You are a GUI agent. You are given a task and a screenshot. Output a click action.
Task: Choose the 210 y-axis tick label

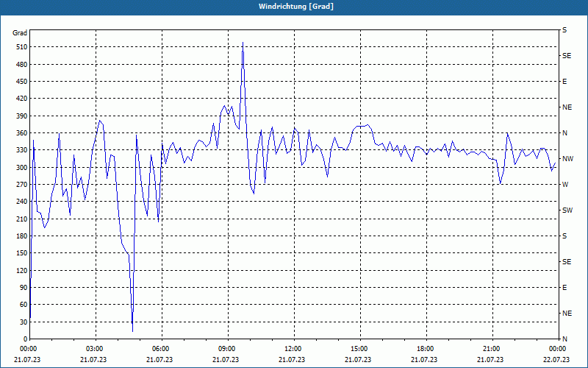(x=22, y=219)
